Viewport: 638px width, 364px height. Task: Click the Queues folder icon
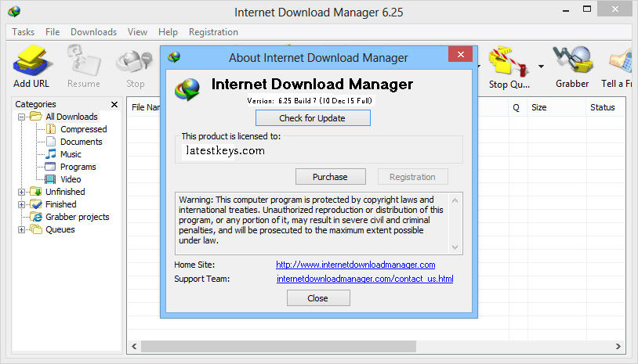[36, 229]
